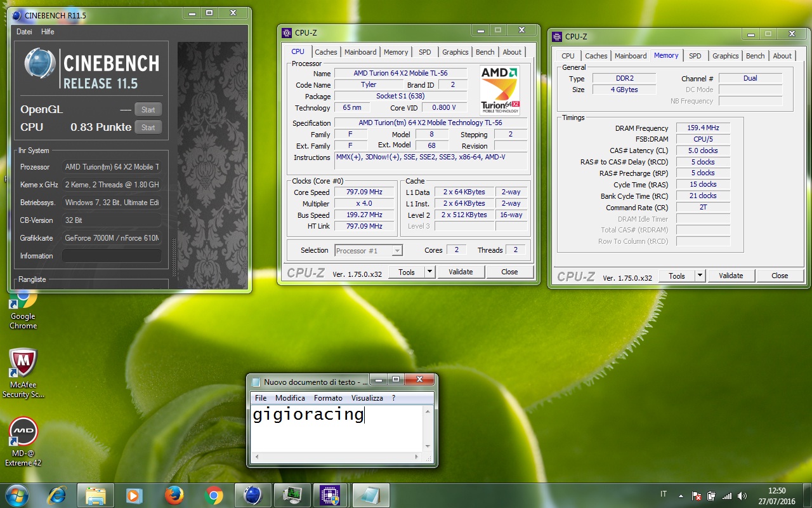Click the Chrome icon in the taskbar
This screenshot has height=508, width=812.
pyautogui.click(x=213, y=495)
